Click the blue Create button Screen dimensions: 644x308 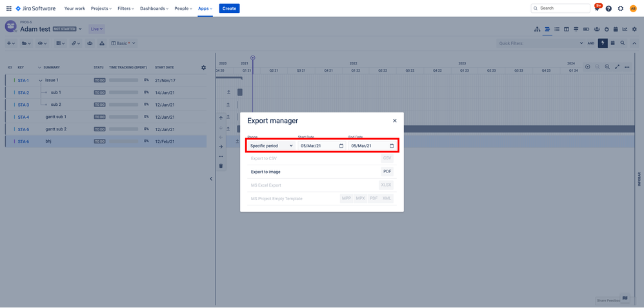[229, 8]
